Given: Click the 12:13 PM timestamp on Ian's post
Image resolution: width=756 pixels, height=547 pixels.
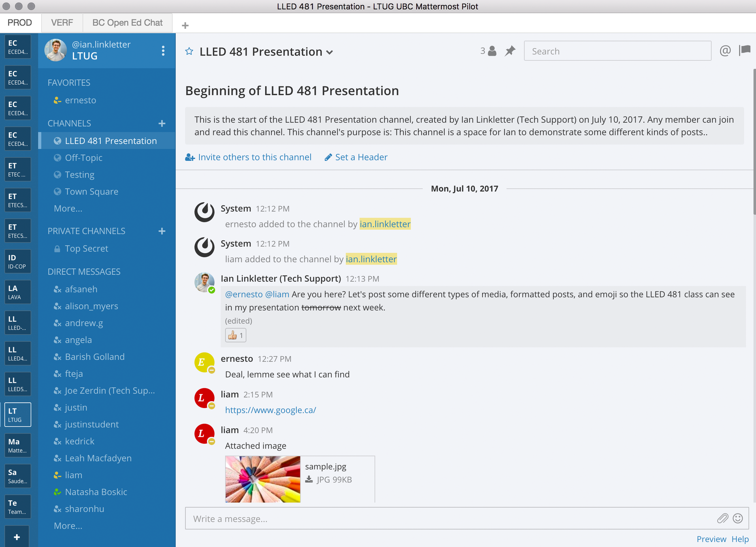Looking at the screenshot, I should [362, 279].
